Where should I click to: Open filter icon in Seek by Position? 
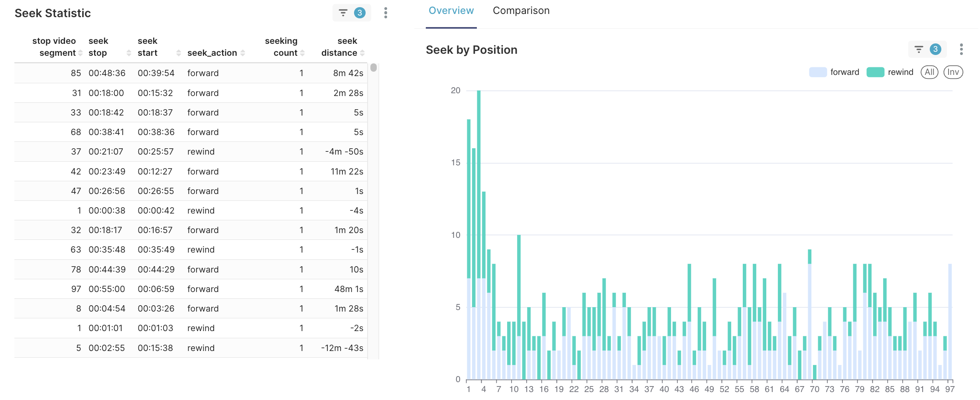[919, 49]
